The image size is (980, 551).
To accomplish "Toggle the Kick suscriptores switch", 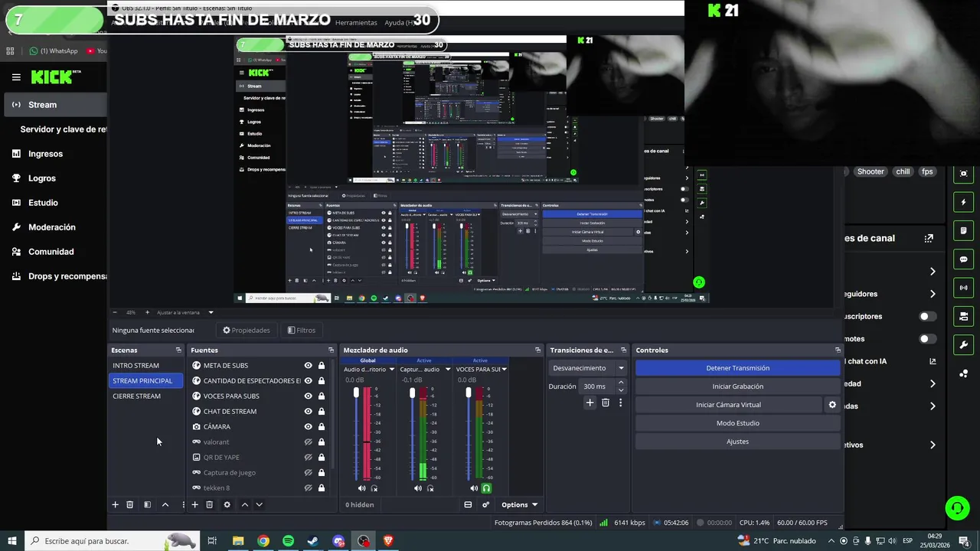I will 927,316.
